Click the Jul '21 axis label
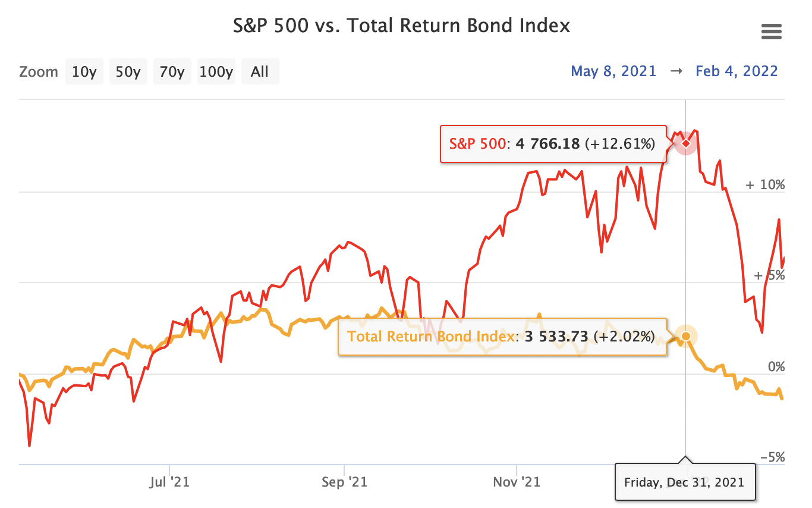 [170, 482]
